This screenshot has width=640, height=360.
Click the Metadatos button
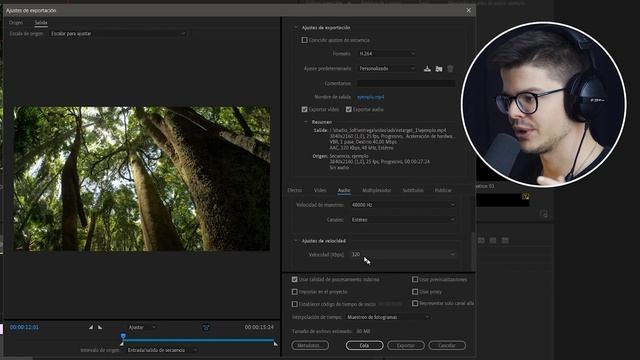click(310, 345)
